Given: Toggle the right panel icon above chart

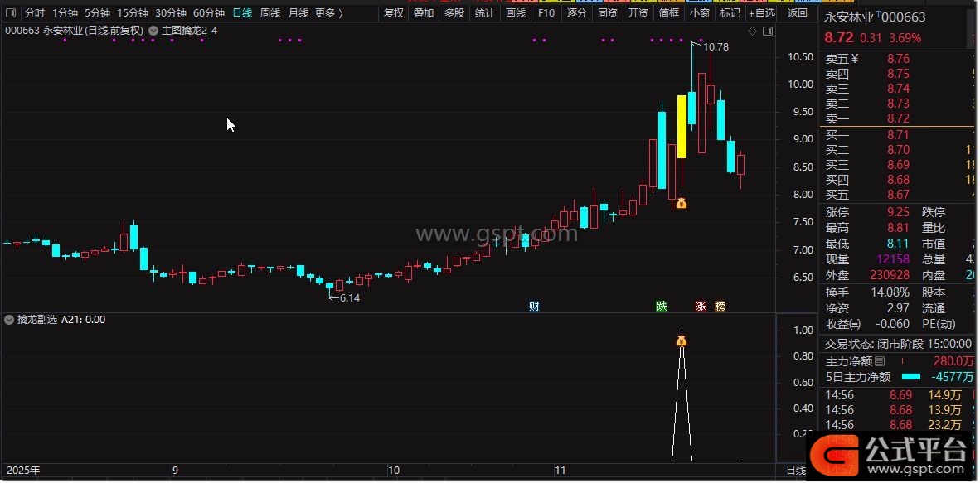Looking at the screenshot, I should pos(767,31).
